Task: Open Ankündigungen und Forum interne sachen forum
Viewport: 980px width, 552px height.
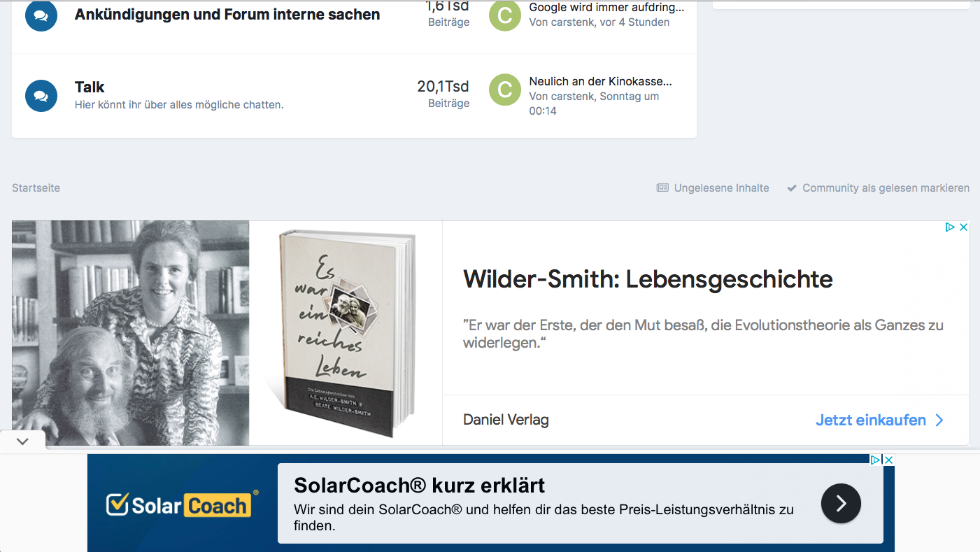Action: tap(227, 15)
